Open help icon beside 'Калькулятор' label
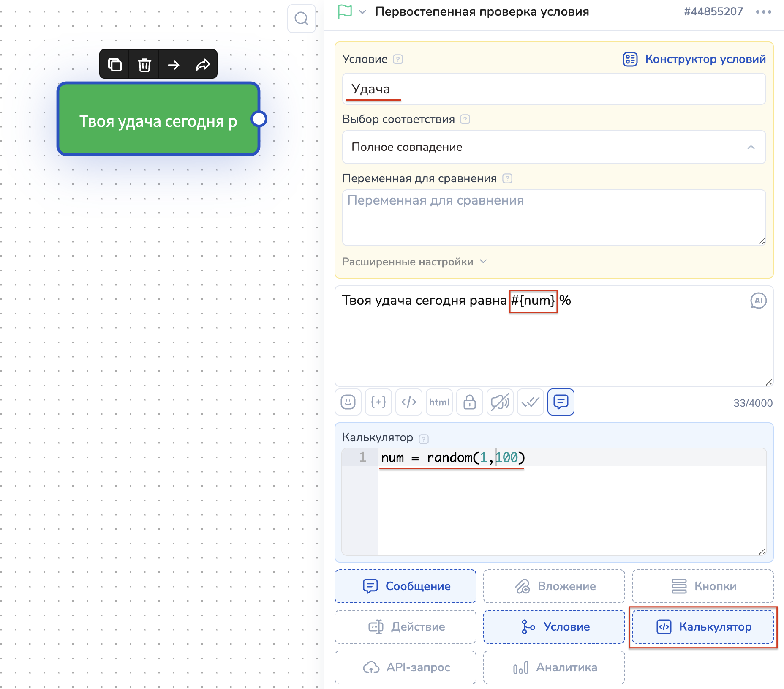 click(424, 439)
